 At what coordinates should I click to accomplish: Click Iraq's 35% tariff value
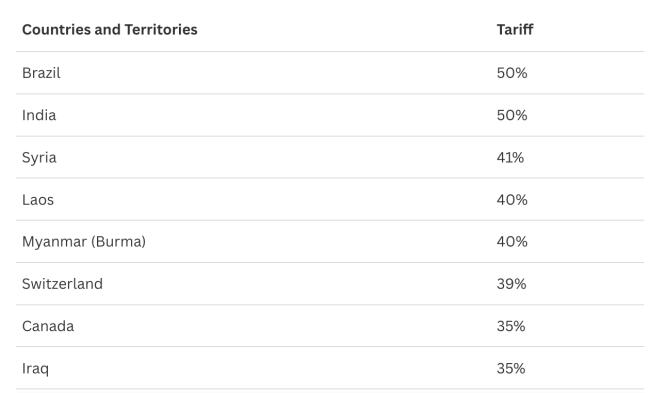click(511, 369)
